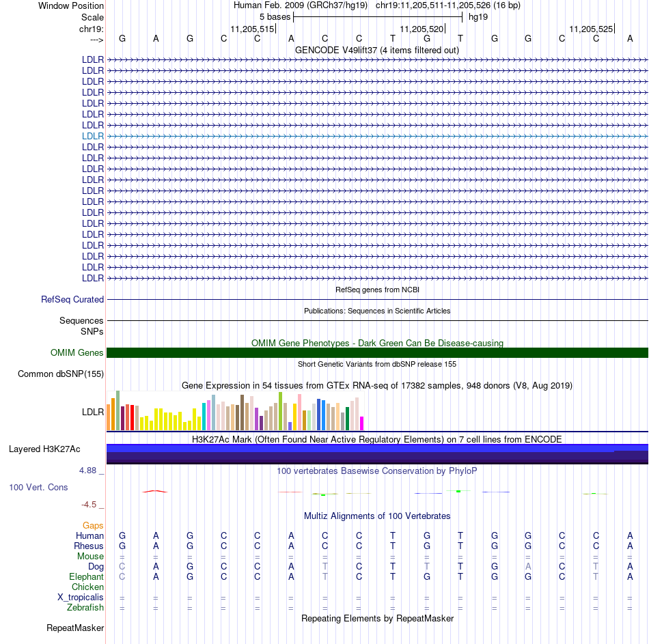Click the light-blue LDLR transcript arrow line
Screen dimensions: 649x644
tap(378, 136)
